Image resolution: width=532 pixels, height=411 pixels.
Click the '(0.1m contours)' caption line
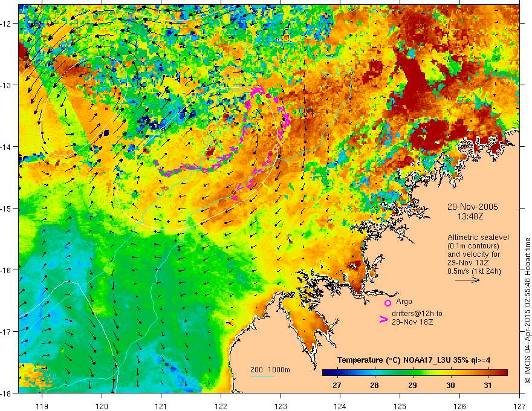point(473,246)
